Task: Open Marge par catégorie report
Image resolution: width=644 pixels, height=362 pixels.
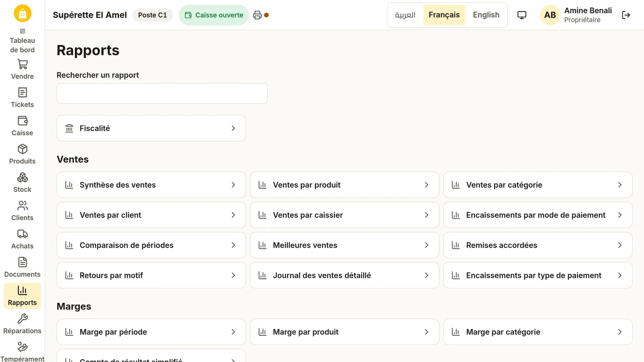Action: [x=538, y=332]
